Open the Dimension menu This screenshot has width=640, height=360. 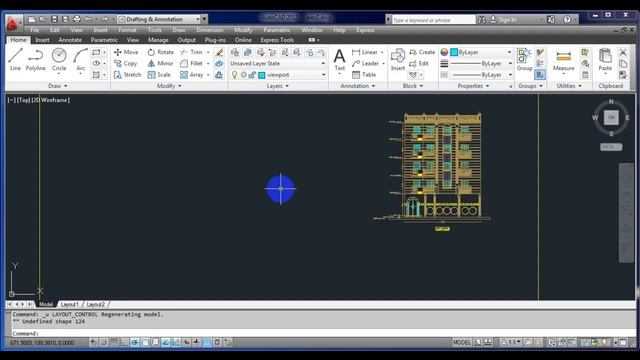[x=210, y=30]
